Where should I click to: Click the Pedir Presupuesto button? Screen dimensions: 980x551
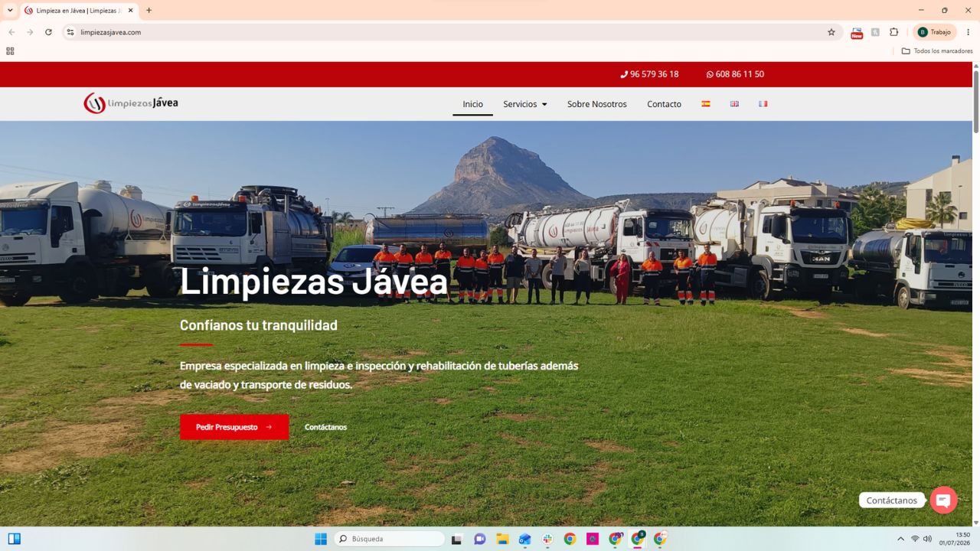234,427
